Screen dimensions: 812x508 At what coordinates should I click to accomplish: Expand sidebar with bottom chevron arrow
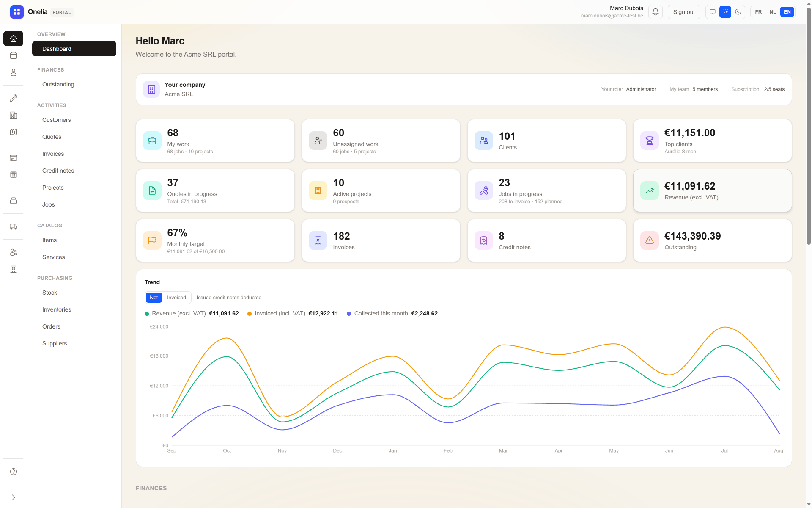point(14,497)
